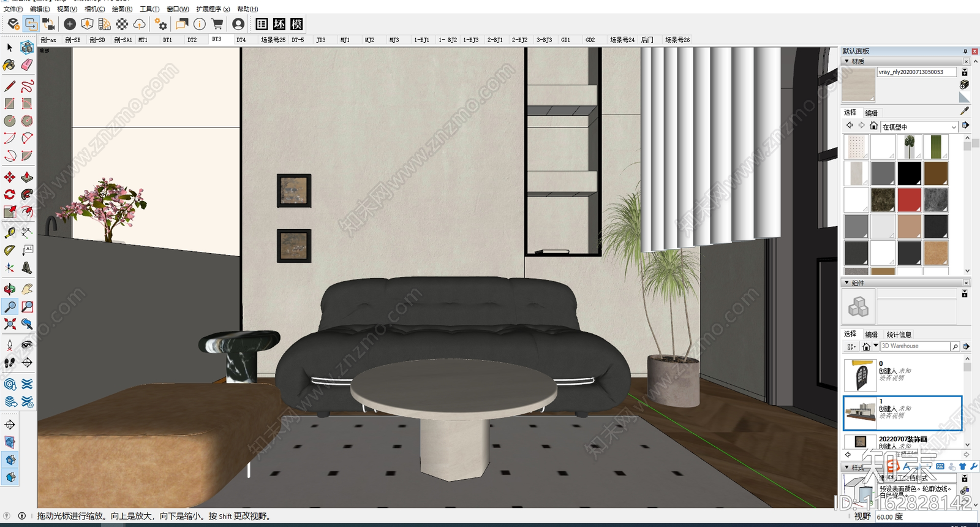
Task: Click the materials back arrow
Action: pyautogui.click(x=850, y=126)
